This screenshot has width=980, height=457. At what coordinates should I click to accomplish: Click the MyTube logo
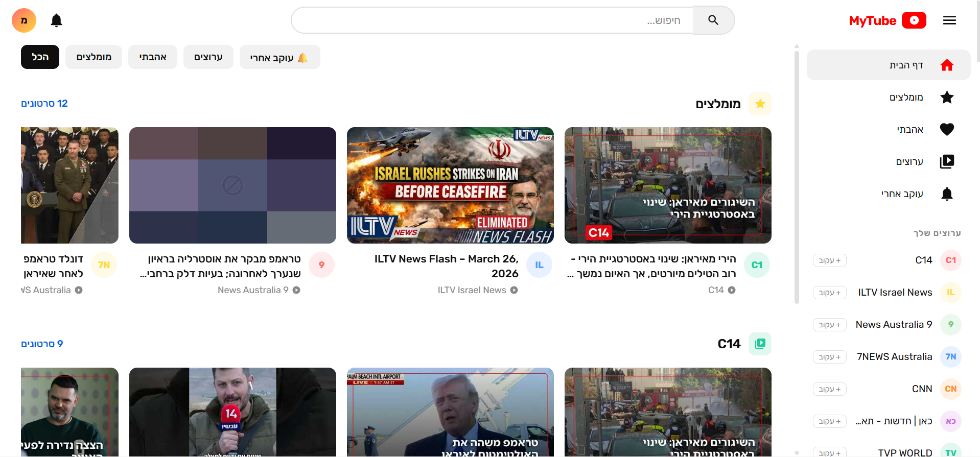tap(887, 20)
